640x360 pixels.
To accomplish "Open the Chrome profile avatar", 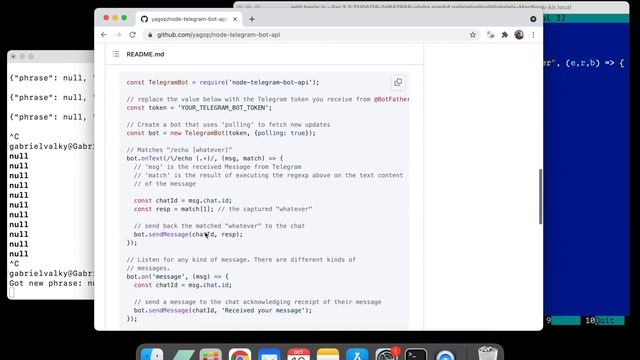I will (519, 35).
